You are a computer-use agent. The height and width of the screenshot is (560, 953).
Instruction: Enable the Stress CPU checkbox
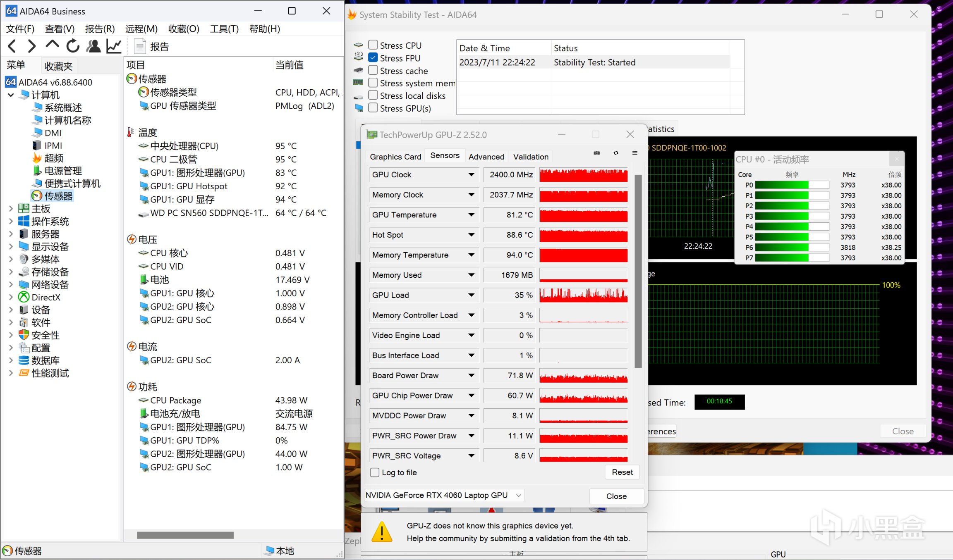point(373,45)
